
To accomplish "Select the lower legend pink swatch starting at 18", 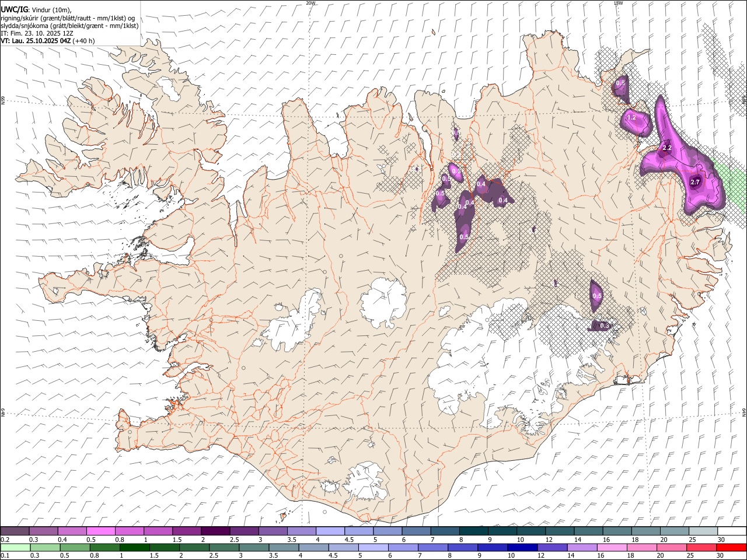I will coord(641,547).
